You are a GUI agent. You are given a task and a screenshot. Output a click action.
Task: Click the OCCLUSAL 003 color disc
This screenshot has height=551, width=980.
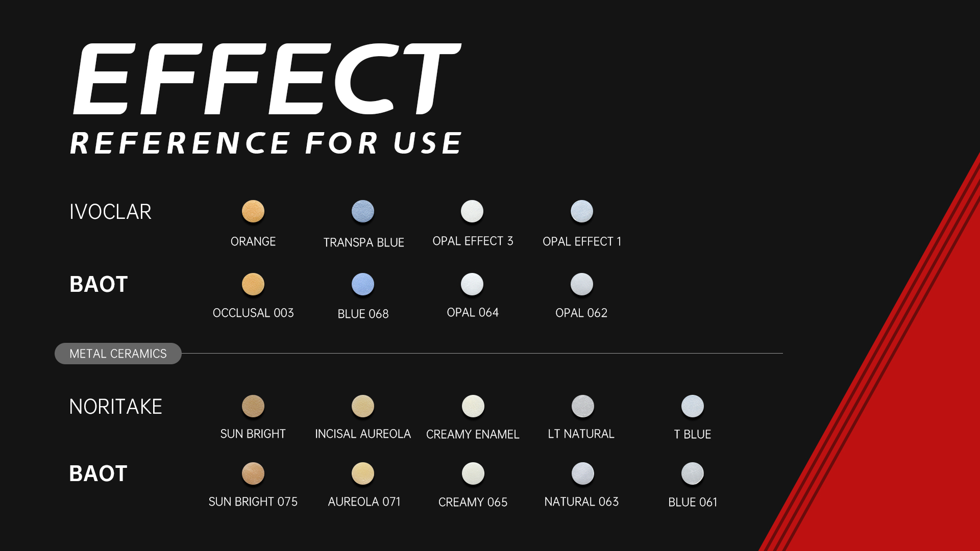click(x=253, y=284)
